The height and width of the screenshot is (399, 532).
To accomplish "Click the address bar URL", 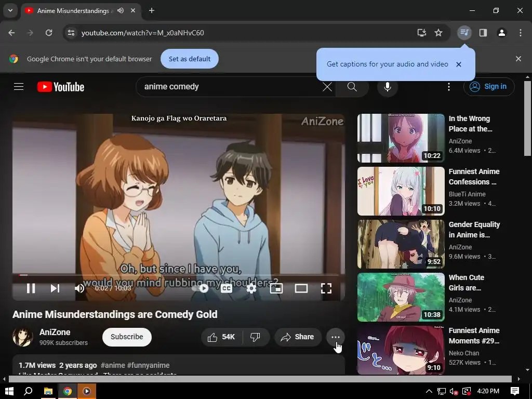I will pos(142,33).
